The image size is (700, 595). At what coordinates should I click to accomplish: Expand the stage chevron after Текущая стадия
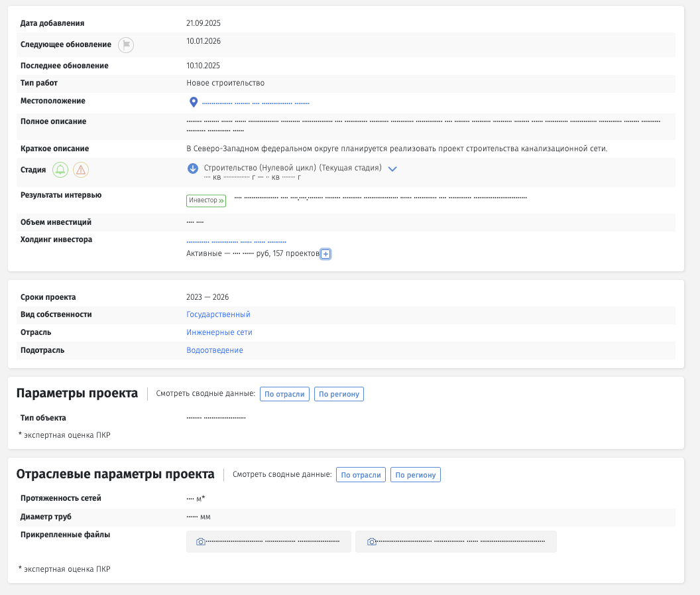click(392, 169)
